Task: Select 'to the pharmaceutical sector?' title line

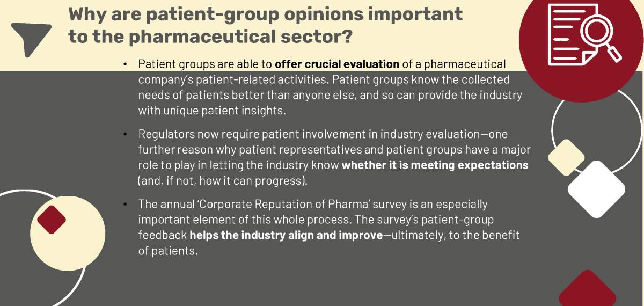Action: (x=210, y=37)
